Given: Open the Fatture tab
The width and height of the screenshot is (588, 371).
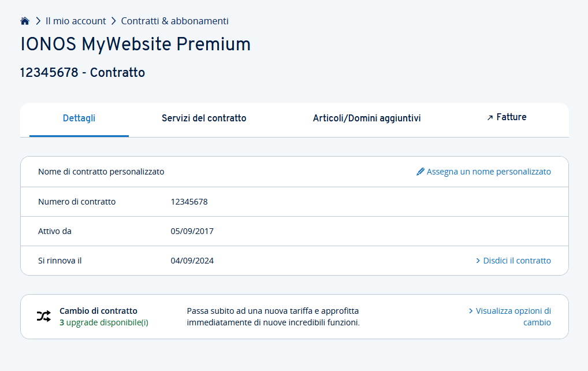Looking at the screenshot, I should click(507, 117).
